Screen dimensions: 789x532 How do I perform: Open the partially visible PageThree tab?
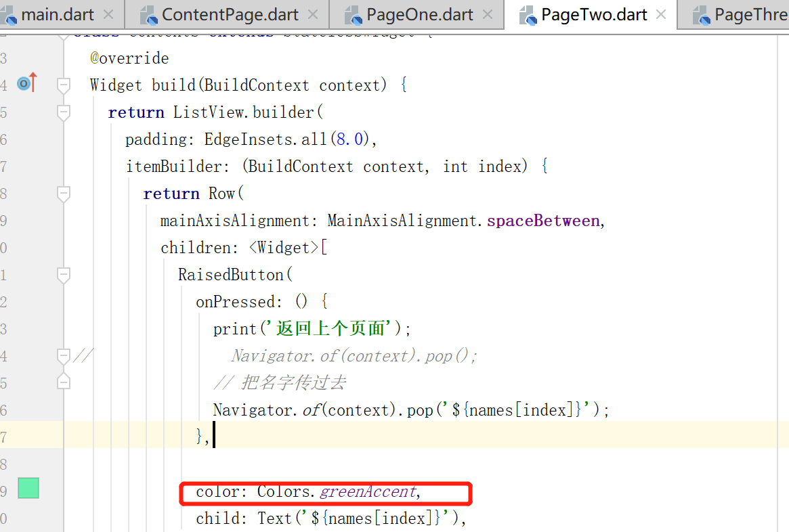click(x=740, y=15)
